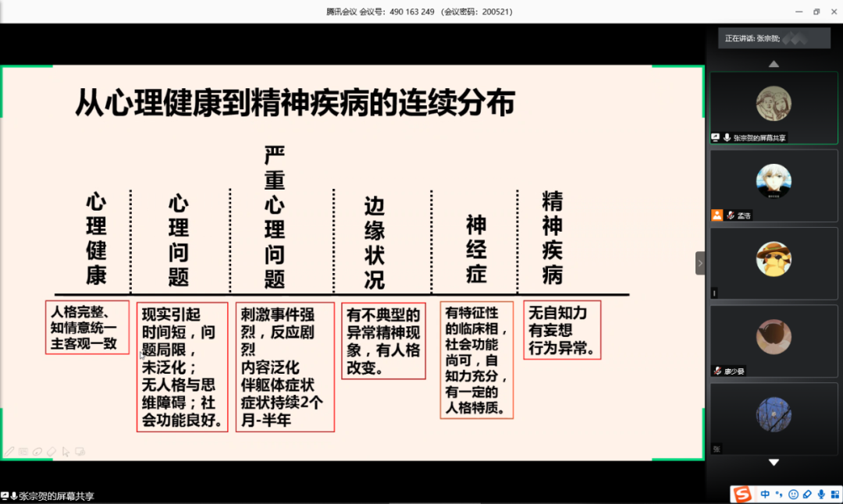Click the orange Sogou input logo
This screenshot has width=843, height=504.
[x=743, y=494]
